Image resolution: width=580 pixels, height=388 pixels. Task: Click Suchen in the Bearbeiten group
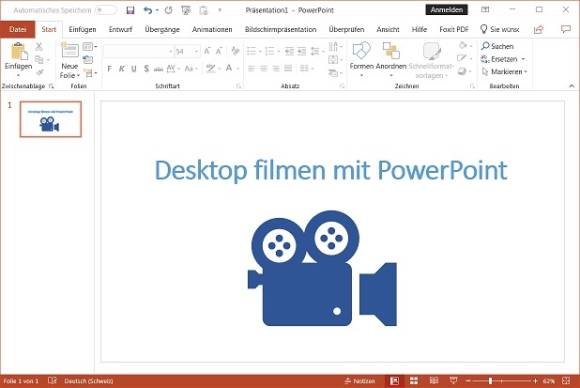click(x=498, y=46)
